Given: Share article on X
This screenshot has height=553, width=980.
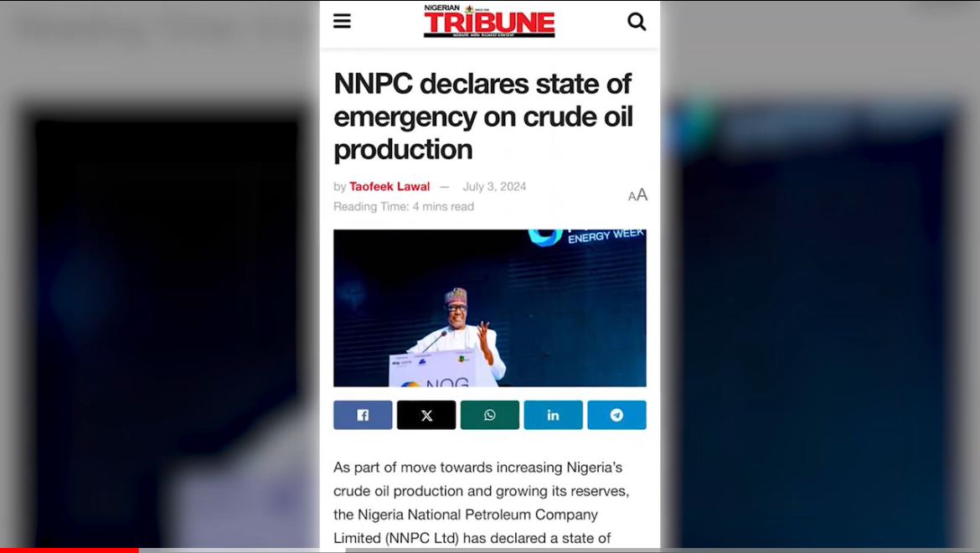Looking at the screenshot, I should pyautogui.click(x=426, y=415).
